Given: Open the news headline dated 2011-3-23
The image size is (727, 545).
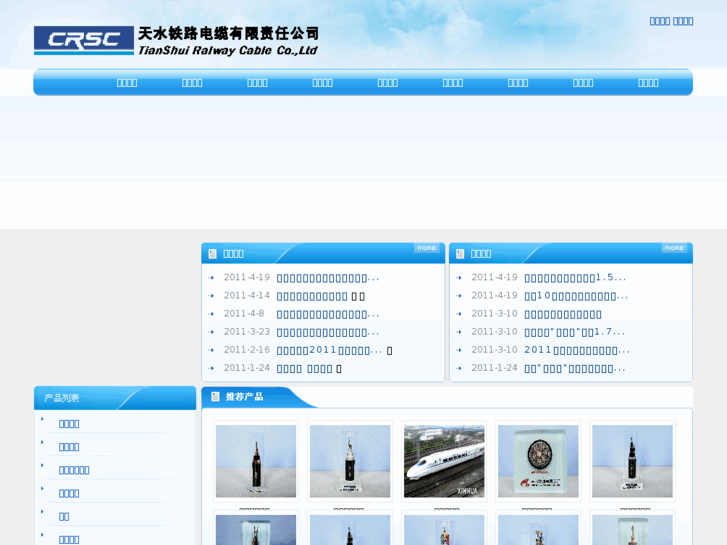Looking at the screenshot, I should pyautogui.click(x=327, y=333).
